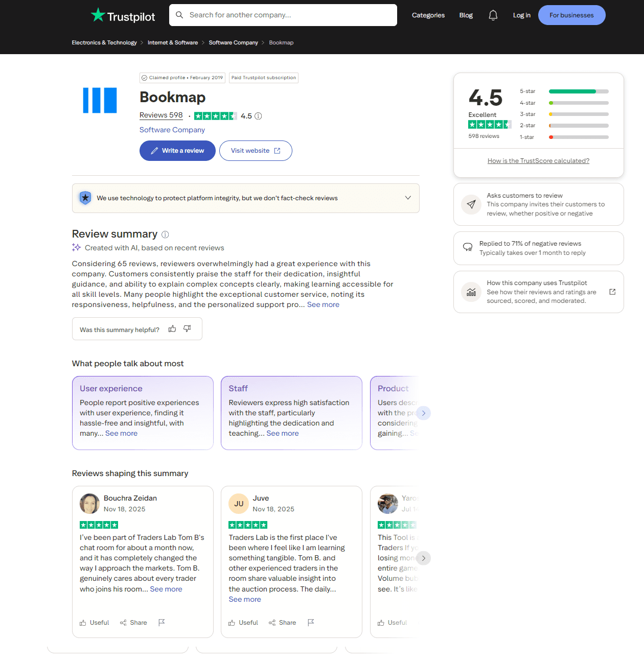This screenshot has height=661, width=644.
Task: Go to Internet & Software breadcrumb
Action: (173, 42)
